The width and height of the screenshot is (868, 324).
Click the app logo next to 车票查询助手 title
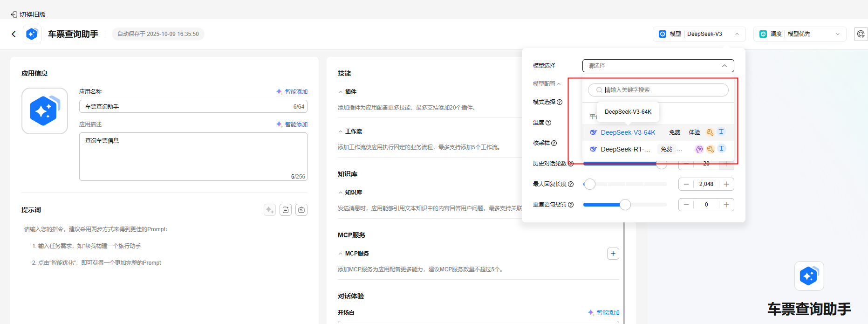(32, 34)
